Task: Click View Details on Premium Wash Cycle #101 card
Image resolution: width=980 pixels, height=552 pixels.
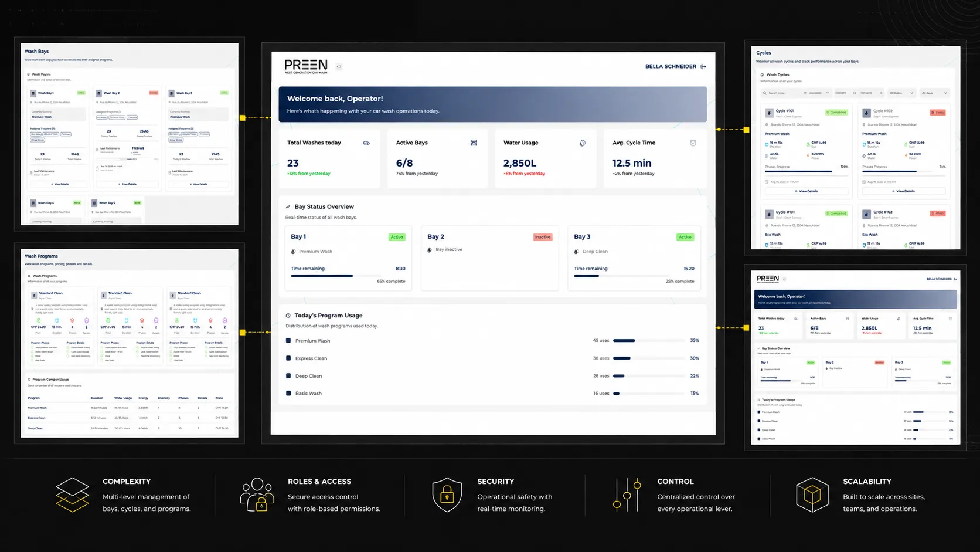Action: 806,191
